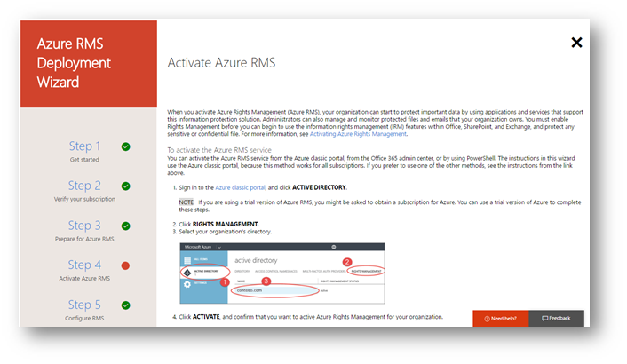Click the green checkmark beside Step 5
Viewport: 627px width, 364px height.
(x=125, y=305)
